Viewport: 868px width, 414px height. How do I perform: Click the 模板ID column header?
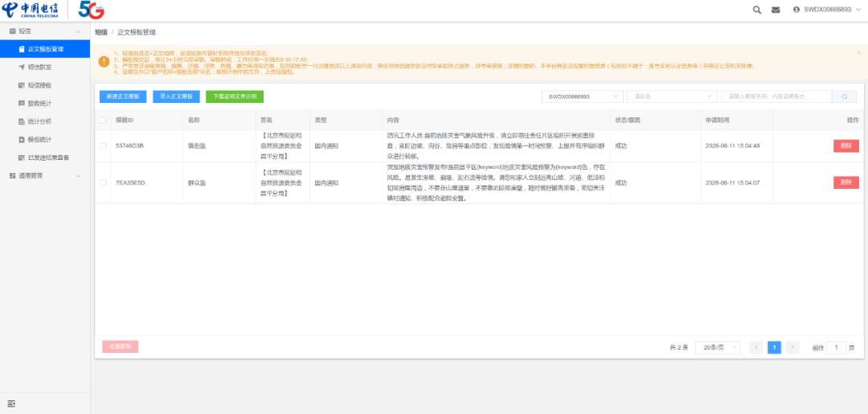[x=125, y=120]
